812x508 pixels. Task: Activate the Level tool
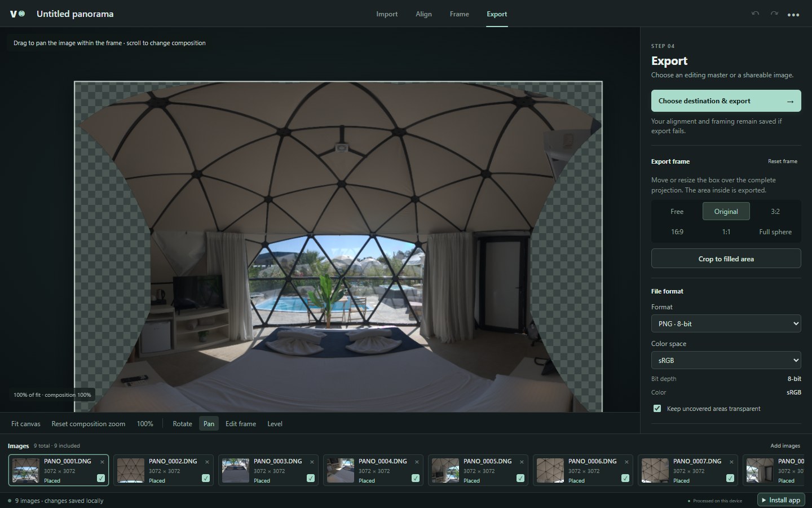click(275, 424)
